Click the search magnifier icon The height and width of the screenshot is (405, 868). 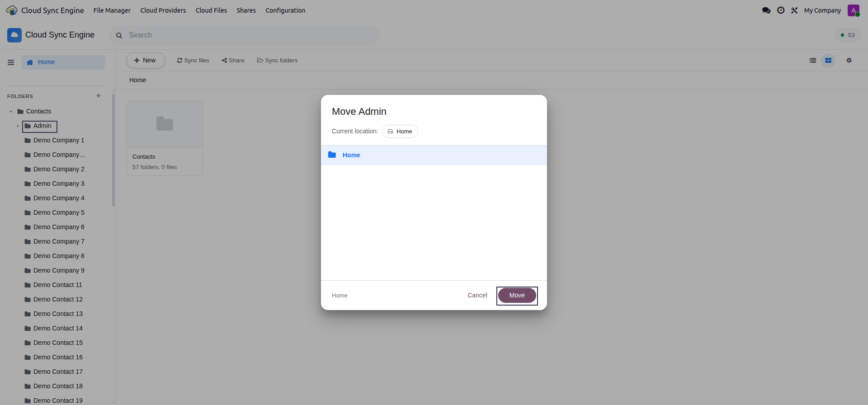pyautogui.click(x=119, y=35)
